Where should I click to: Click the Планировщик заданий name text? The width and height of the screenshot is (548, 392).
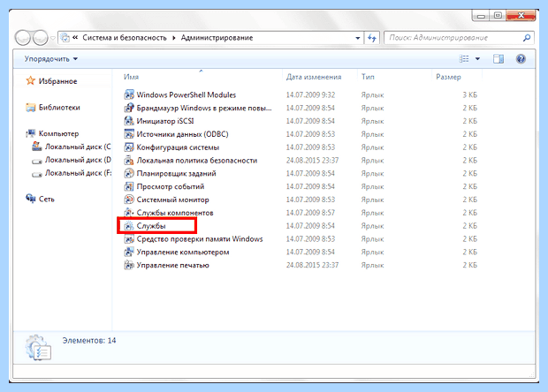pos(176,173)
